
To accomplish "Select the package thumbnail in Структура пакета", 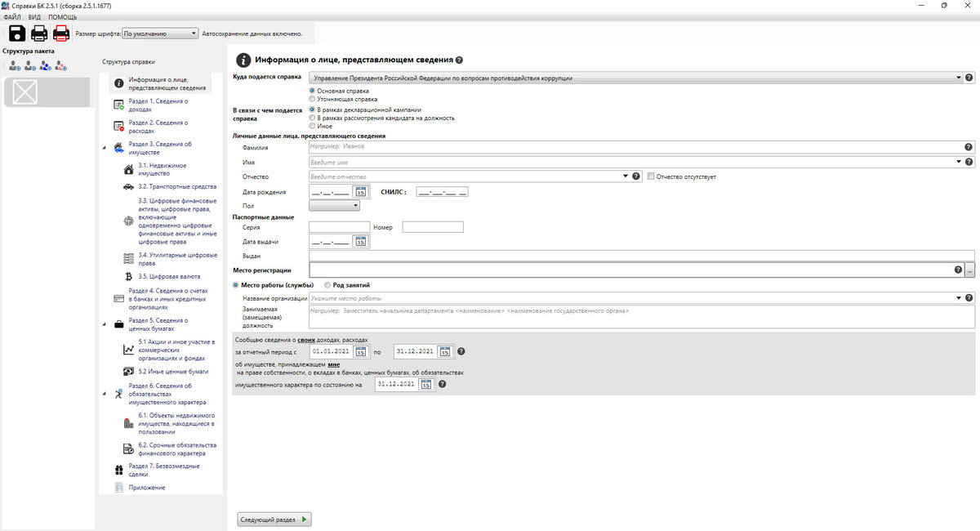I will click(47, 92).
